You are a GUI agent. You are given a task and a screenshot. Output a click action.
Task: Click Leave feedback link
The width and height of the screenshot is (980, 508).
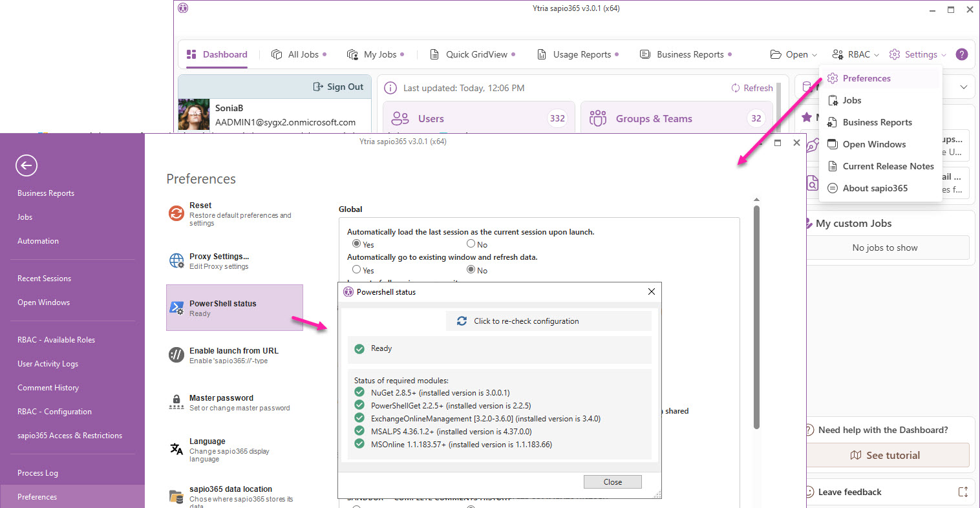pos(849,492)
